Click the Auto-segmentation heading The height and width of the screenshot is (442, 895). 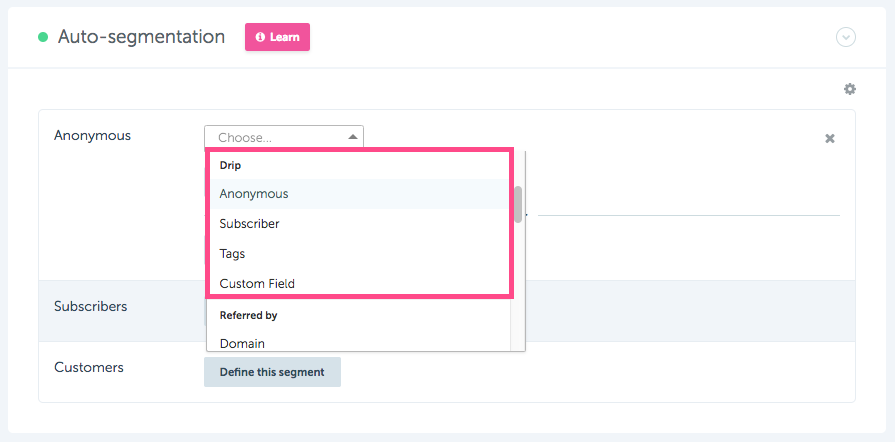tap(142, 37)
